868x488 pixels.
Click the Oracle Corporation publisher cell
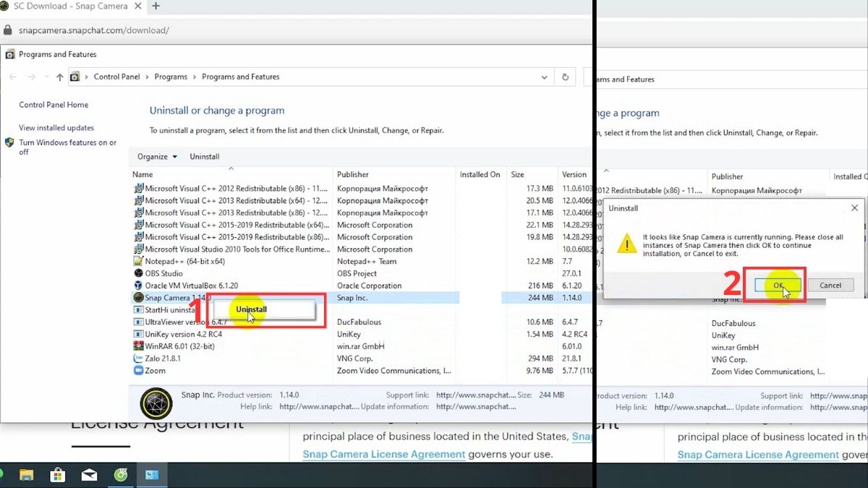click(x=370, y=286)
